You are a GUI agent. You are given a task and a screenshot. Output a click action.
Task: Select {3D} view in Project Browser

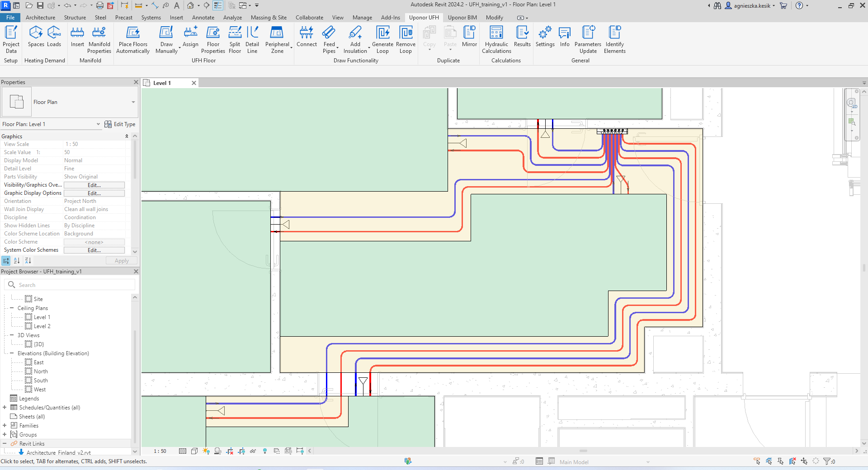39,344
